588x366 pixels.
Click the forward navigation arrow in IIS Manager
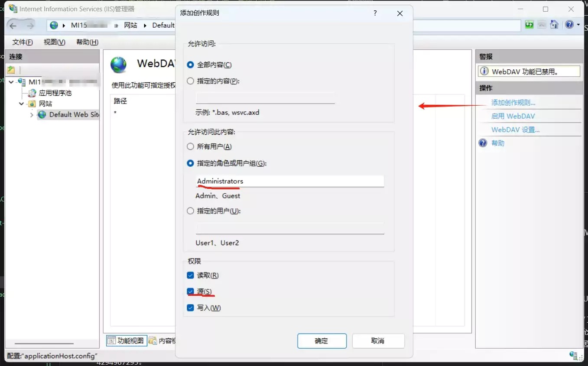point(30,26)
